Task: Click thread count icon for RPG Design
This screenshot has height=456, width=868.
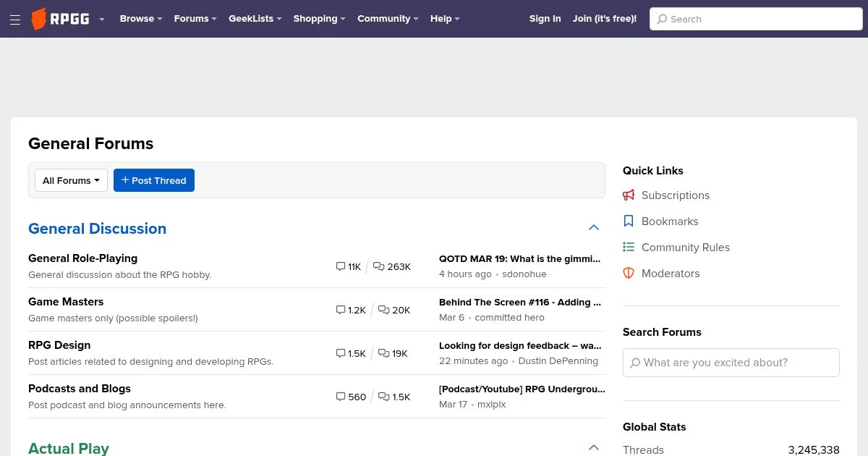Action: (341, 353)
